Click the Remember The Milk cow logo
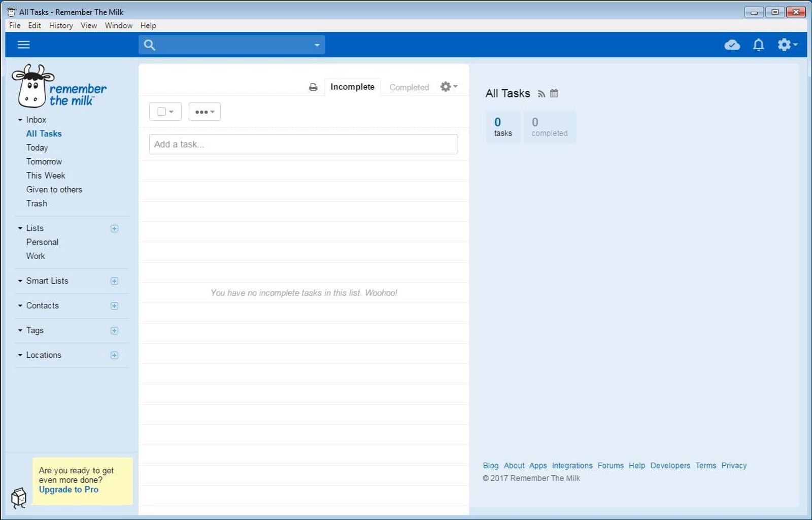 point(59,86)
